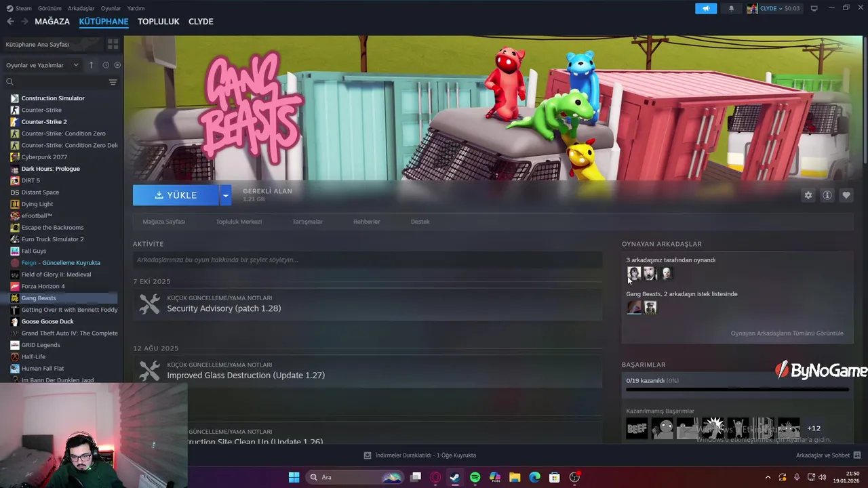Sort library with the up arrow icon
Viewport: 868px width, 488px height.
92,65
